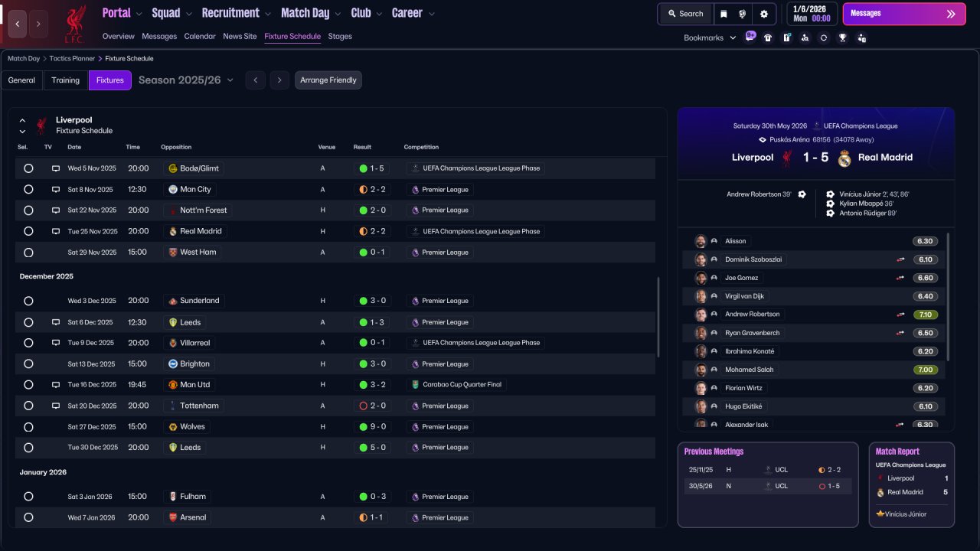
Task: Click the Real Madrid crest in match header
Action: 844,158
